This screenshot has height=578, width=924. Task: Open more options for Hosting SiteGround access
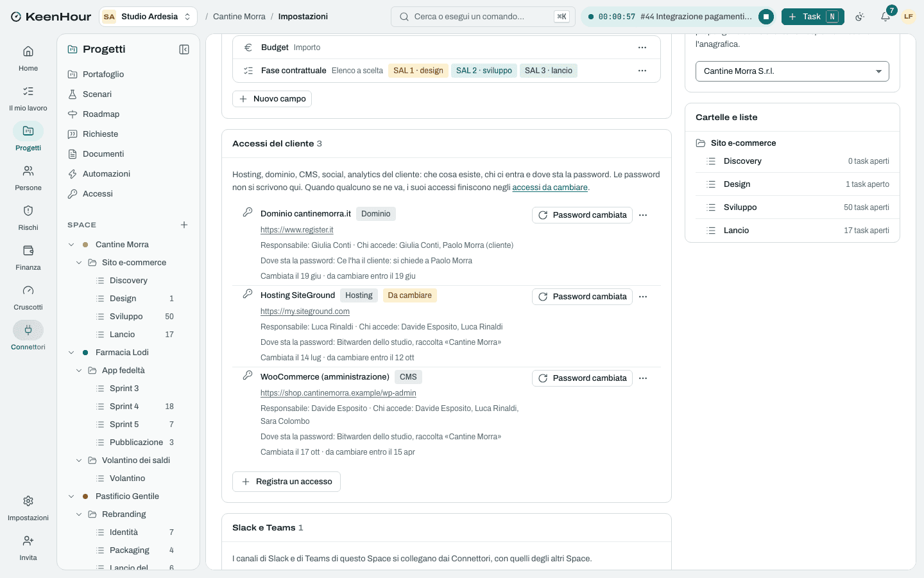pyautogui.click(x=643, y=297)
